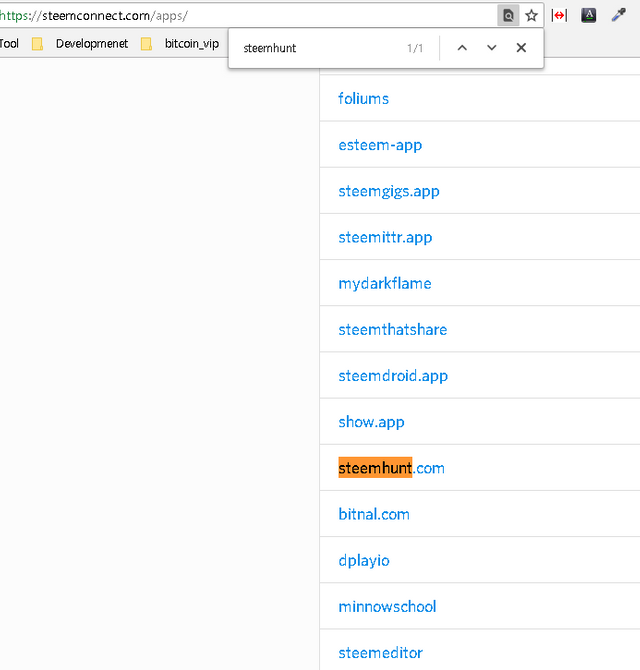The height and width of the screenshot is (670, 640).
Task: Open the highlighted steemhunt.com link
Action: tap(391, 468)
